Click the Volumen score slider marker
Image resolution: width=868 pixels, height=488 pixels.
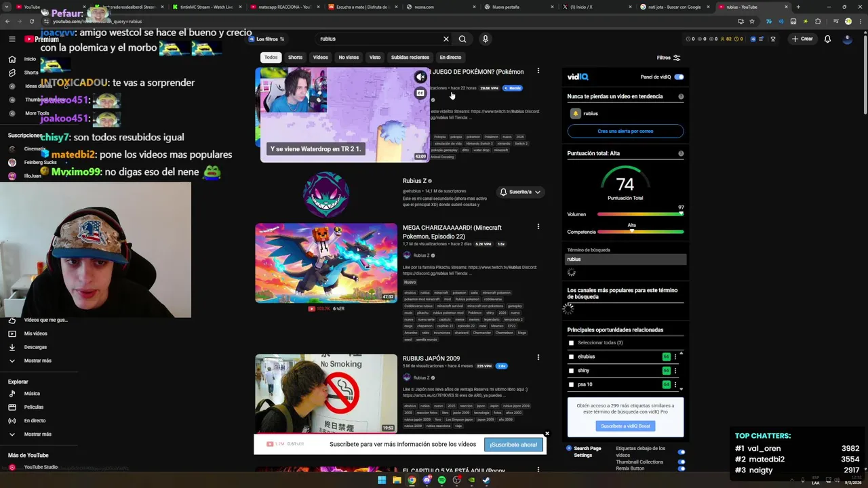click(x=681, y=214)
